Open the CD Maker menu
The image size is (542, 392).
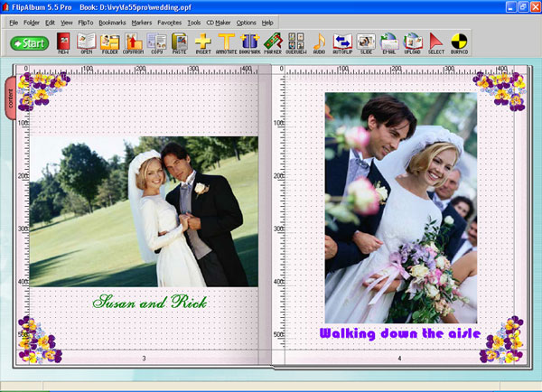pos(218,23)
